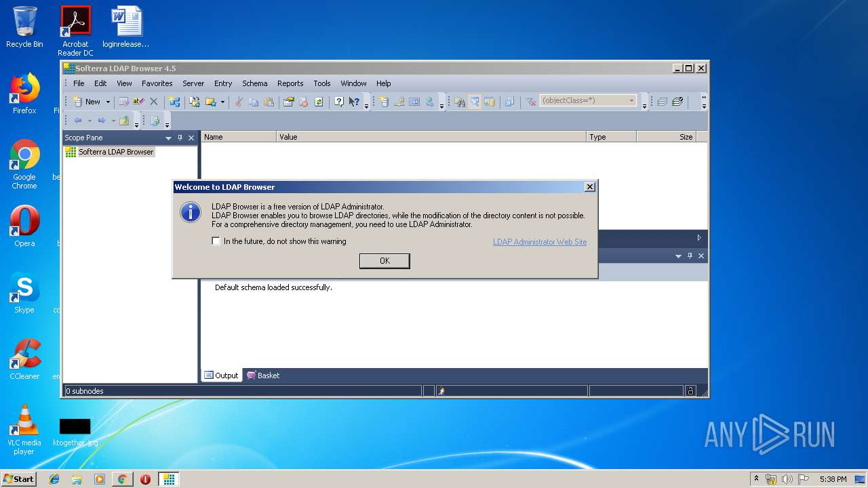Open the Help menu
Screen dimensions: 868x488
[384, 83]
